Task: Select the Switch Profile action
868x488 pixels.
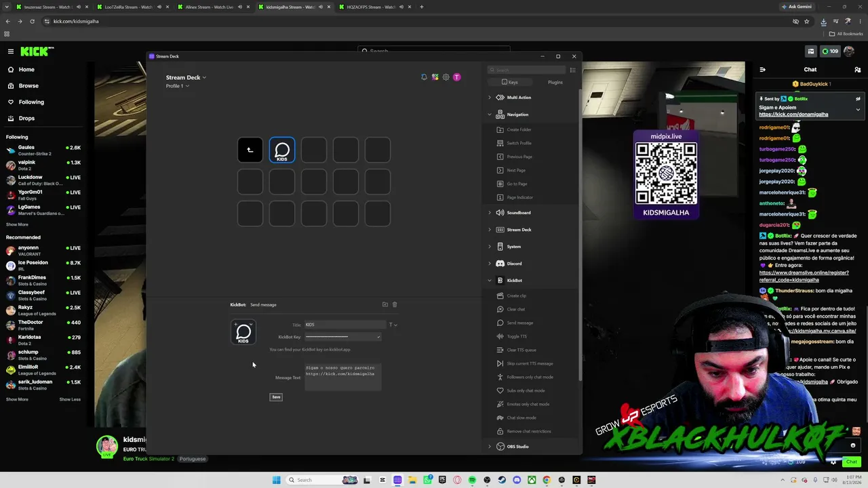Action: (x=519, y=143)
